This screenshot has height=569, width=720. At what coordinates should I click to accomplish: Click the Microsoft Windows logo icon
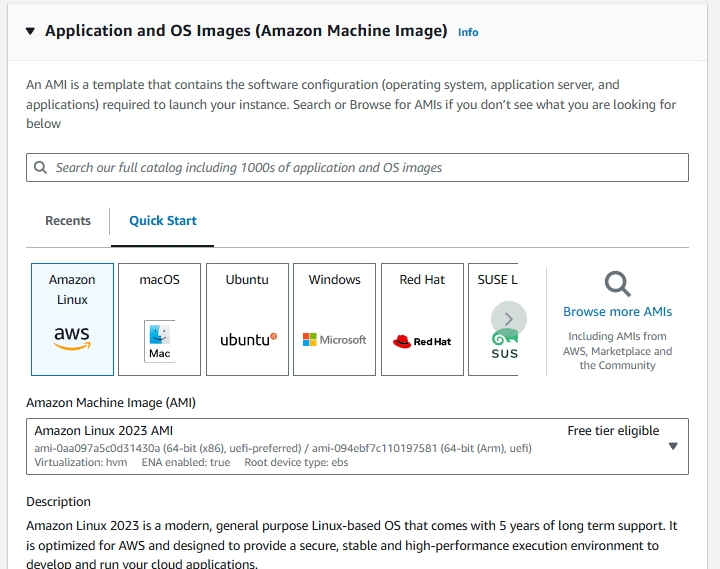pyautogui.click(x=335, y=340)
